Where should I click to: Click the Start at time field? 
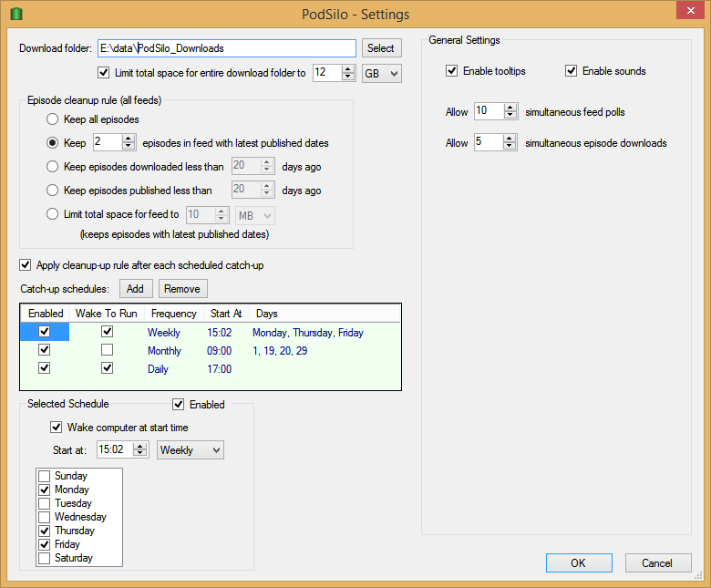(x=114, y=450)
